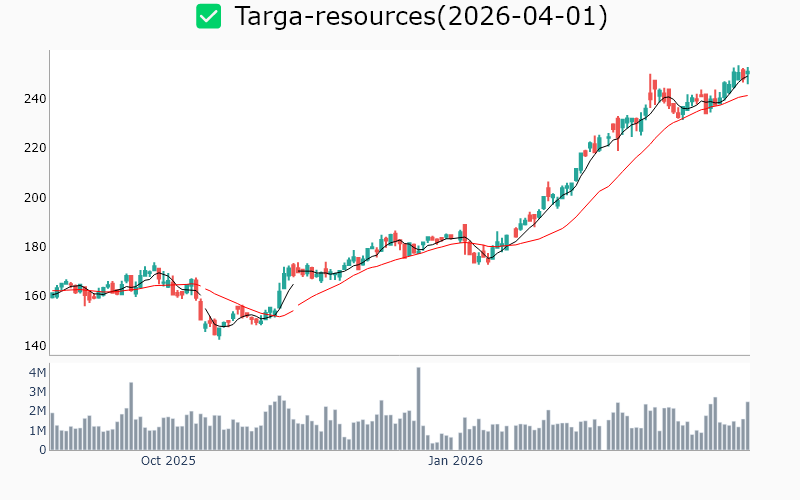
Task: Select the Oct 2025 date axis label
Action: pyautogui.click(x=168, y=461)
